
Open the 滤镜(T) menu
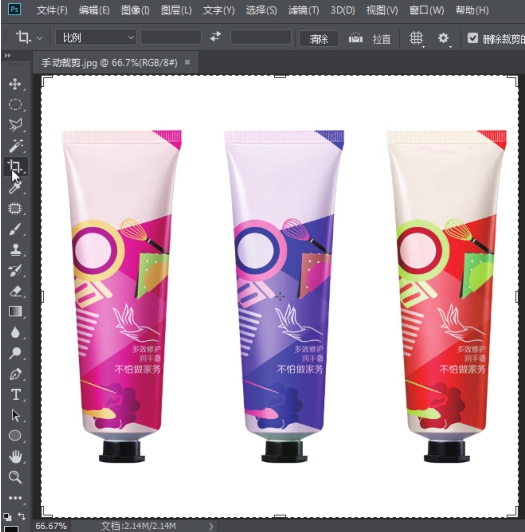[303, 11]
